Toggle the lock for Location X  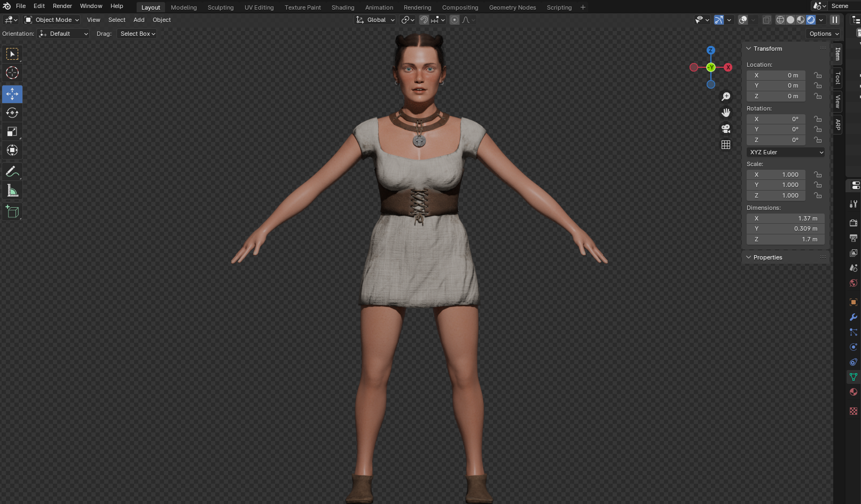(818, 75)
